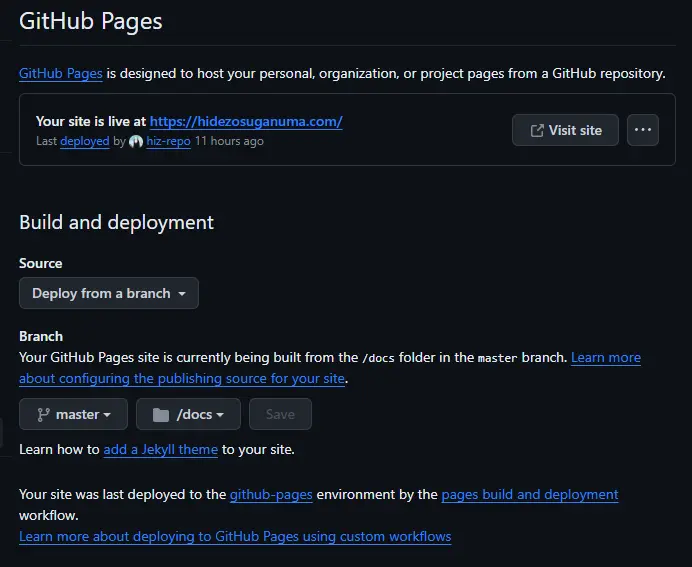This screenshot has height=567, width=692.
Task: Open the three-dot more options menu
Action: (643, 130)
